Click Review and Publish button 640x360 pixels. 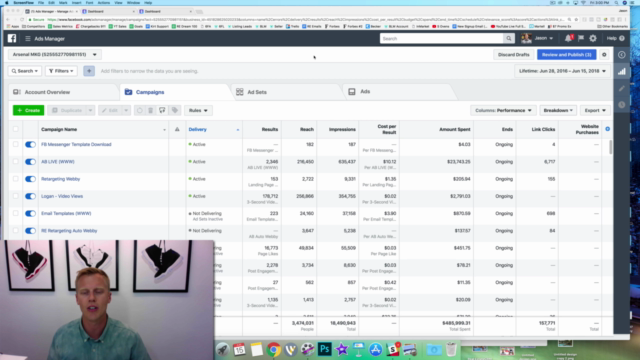pos(567,55)
